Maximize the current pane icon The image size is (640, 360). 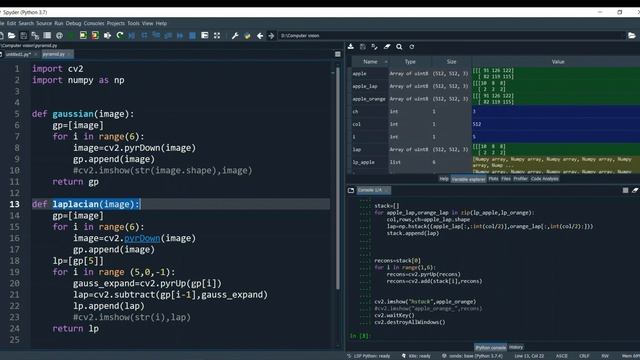217,36
